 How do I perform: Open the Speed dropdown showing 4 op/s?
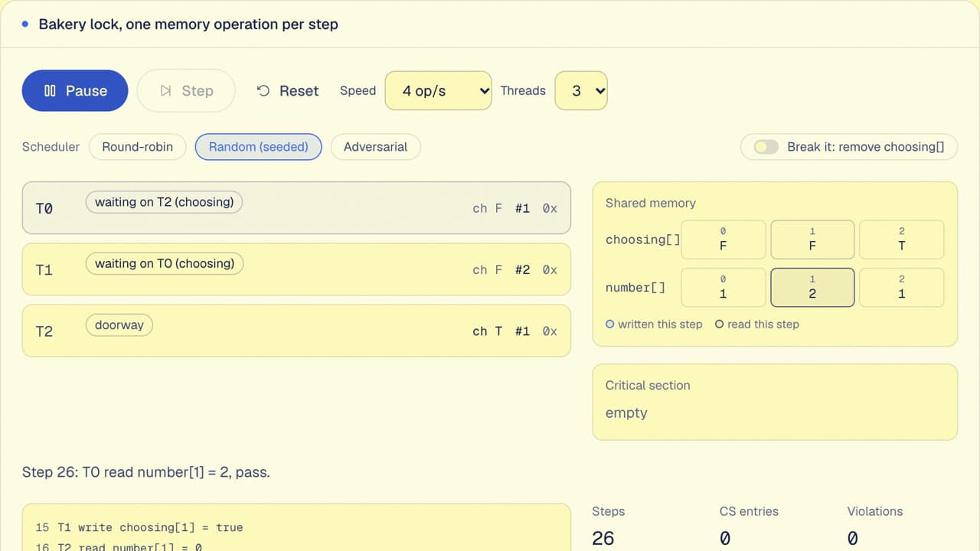(438, 90)
